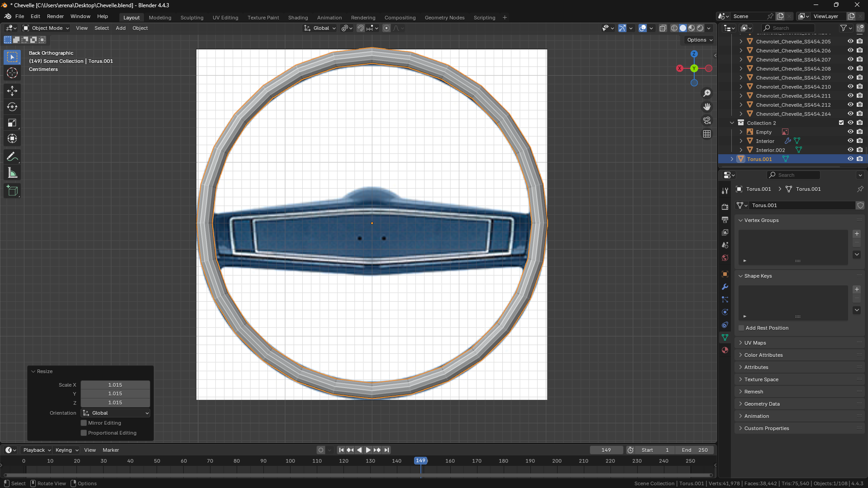Collapse Collection 2 in the outliner
Image resolution: width=868 pixels, height=488 pixels.
coord(732,123)
